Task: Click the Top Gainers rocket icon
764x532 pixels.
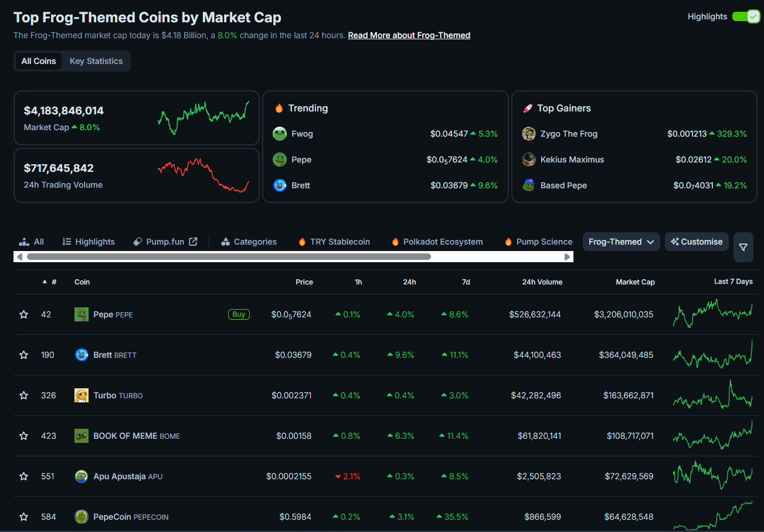Action: [528, 109]
